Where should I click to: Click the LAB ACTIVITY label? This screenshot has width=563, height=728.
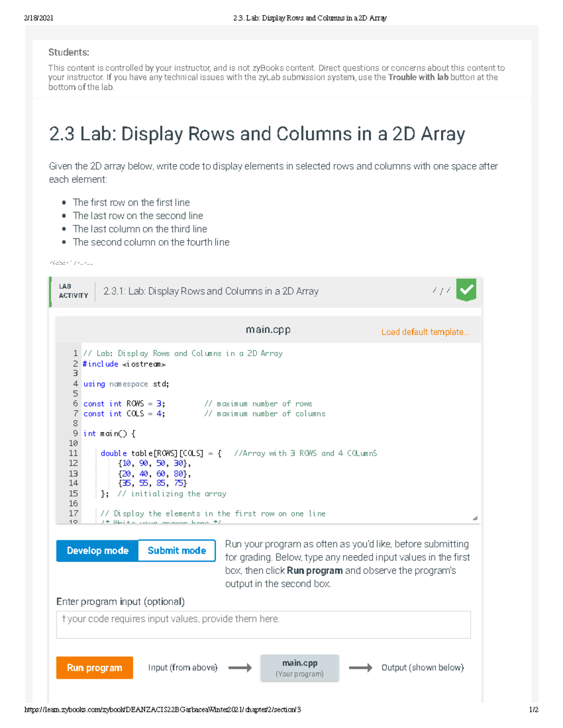[x=73, y=291]
